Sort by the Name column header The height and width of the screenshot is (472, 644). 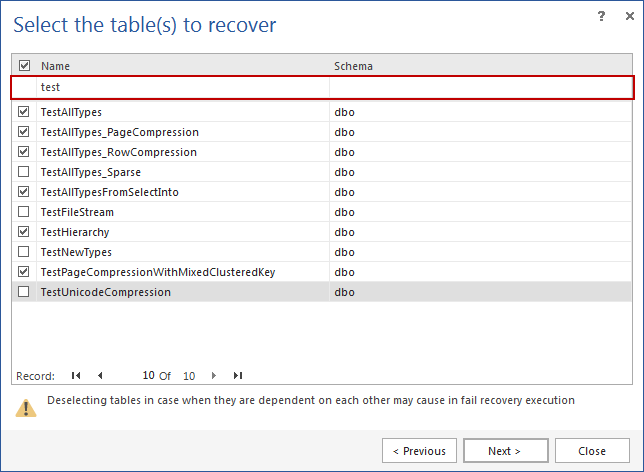pos(180,66)
